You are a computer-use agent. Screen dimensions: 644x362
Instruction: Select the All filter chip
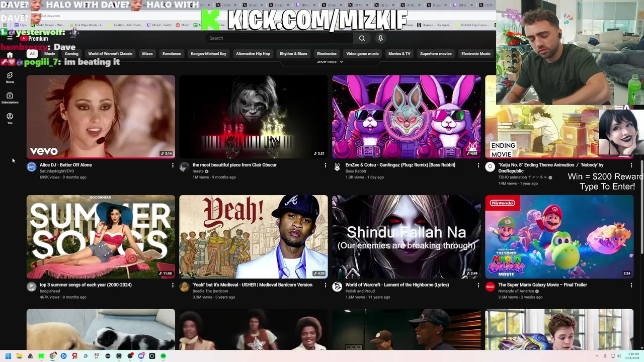pos(32,54)
